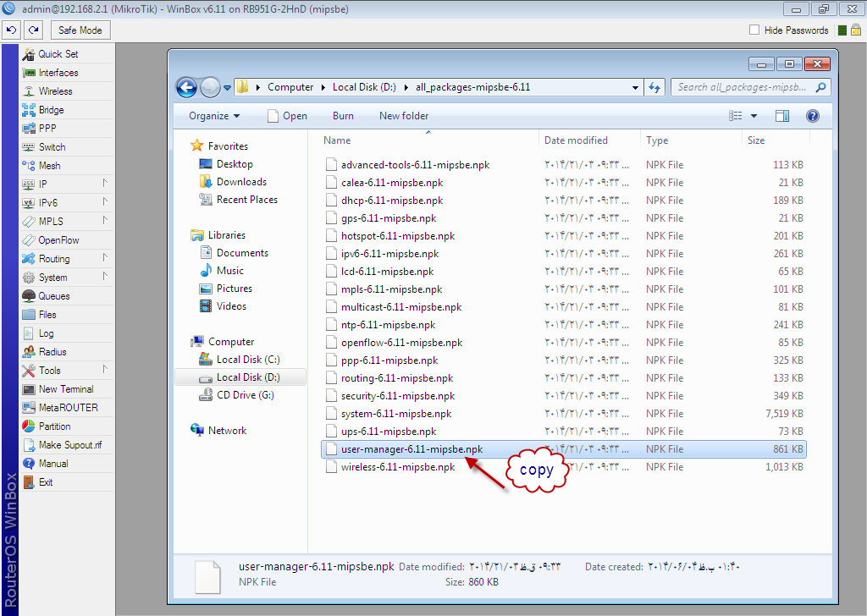Click the Radius icon in sidebar

coord(29,352)
